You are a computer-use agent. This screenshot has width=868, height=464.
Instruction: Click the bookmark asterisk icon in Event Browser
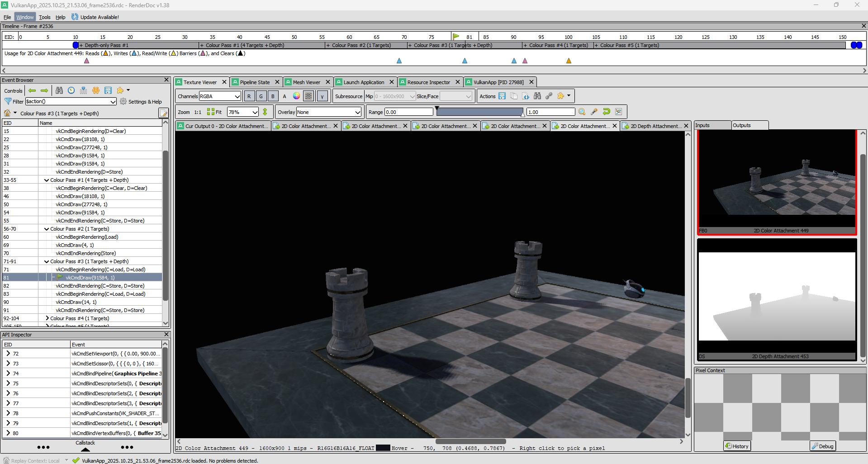[96, 90]
